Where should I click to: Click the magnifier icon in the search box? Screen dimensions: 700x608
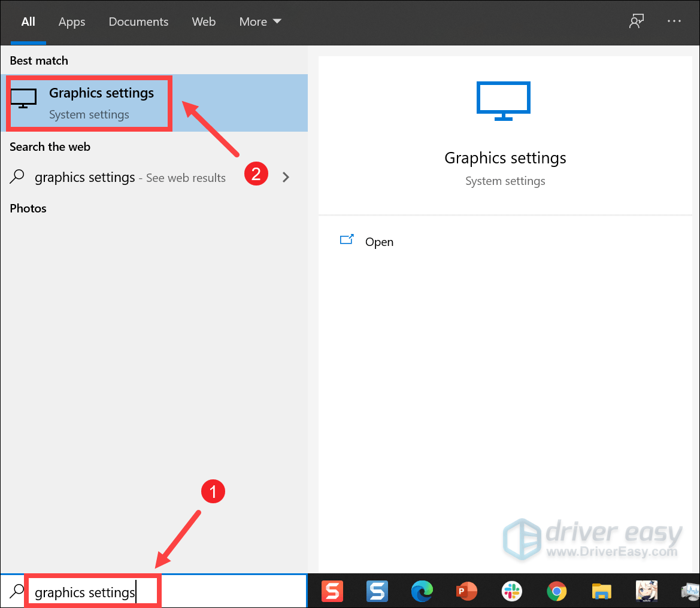pos(17,591)
